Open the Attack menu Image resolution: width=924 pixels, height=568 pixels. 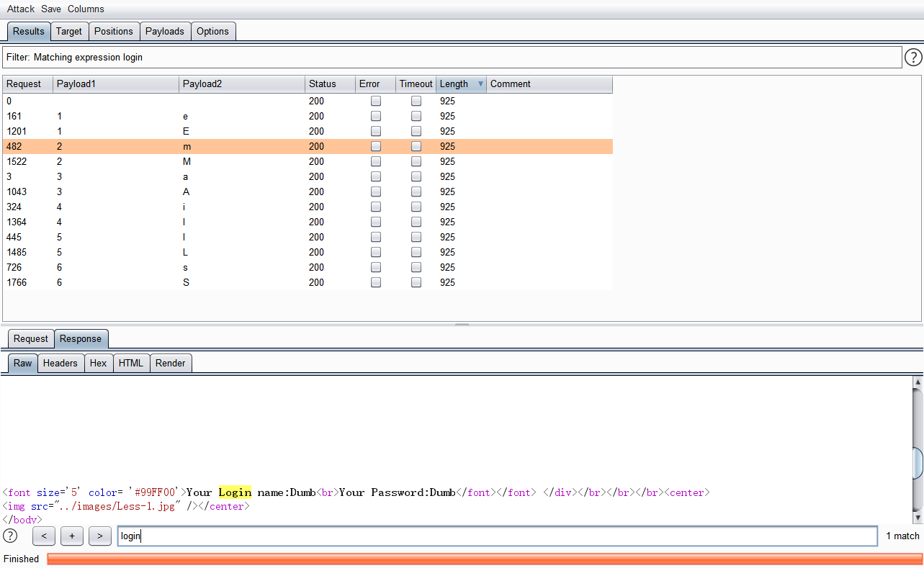coord(21,9)
